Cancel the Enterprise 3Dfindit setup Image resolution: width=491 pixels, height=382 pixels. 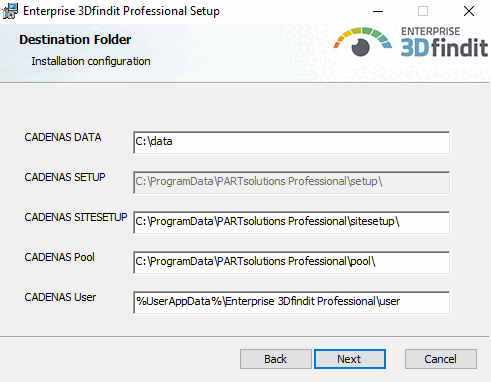tap(441, 359)
